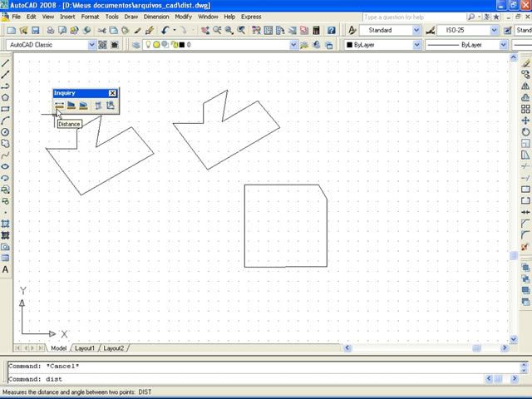This screenshot has height=399, width=532.
Task: Click the vertical scrollbar up arrow
Action: pos(514,57)
